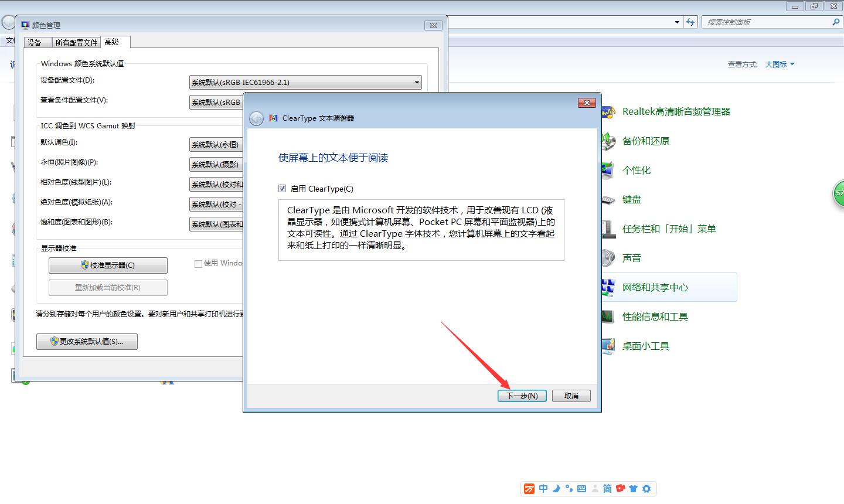Click the 查看方式: label
The height and width of the screenshot is (504, 844).
pyautogui.click(x=743, y=64)
